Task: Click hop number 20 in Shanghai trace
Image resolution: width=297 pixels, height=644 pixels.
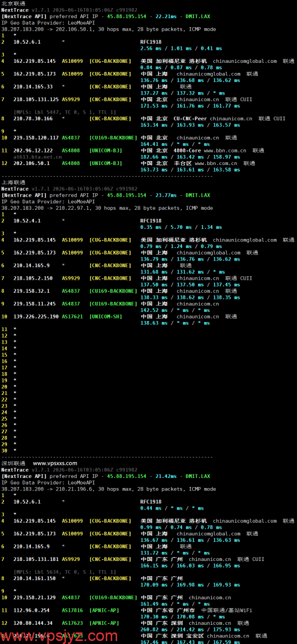Action: [5, 387]
